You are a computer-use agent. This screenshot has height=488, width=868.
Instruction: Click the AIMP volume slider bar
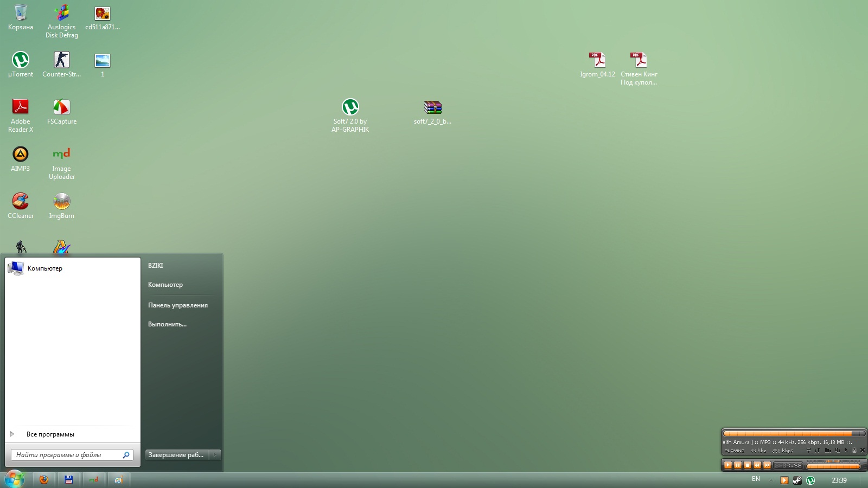coord(833,466)
